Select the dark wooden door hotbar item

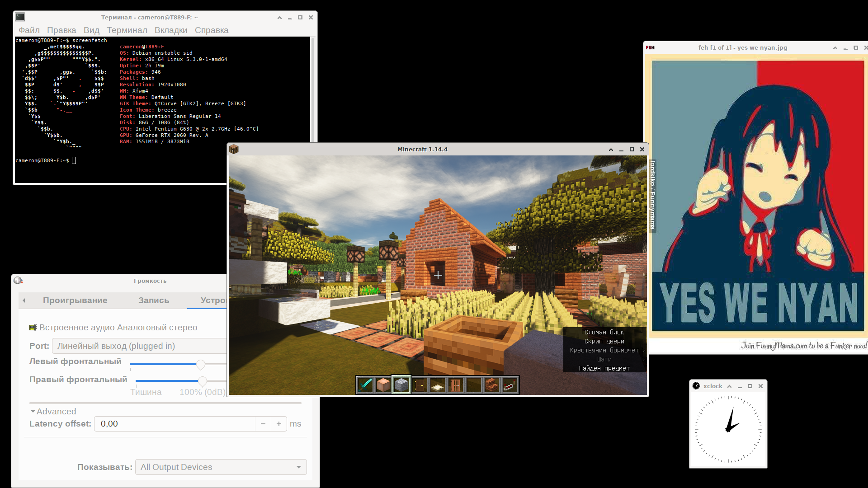[420, 385]
